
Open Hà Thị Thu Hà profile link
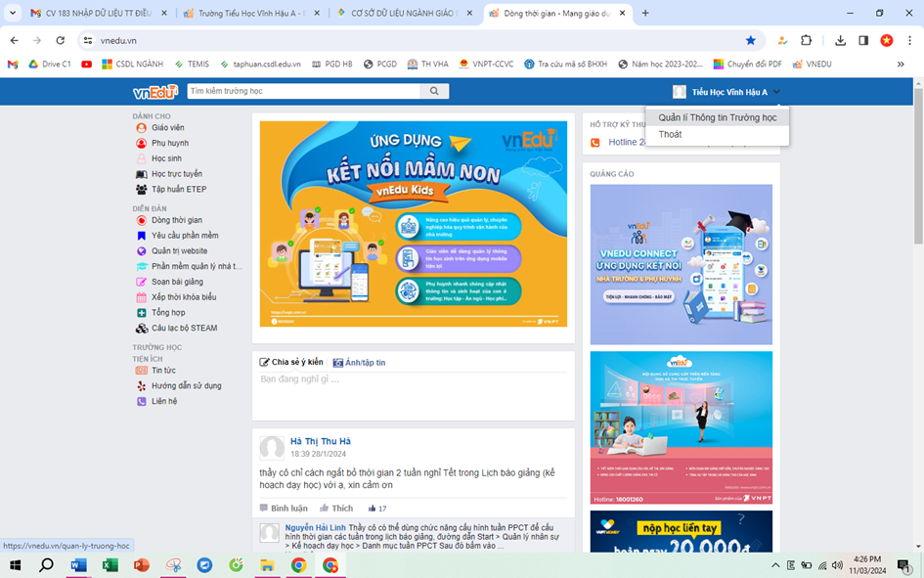click(321, 441)
